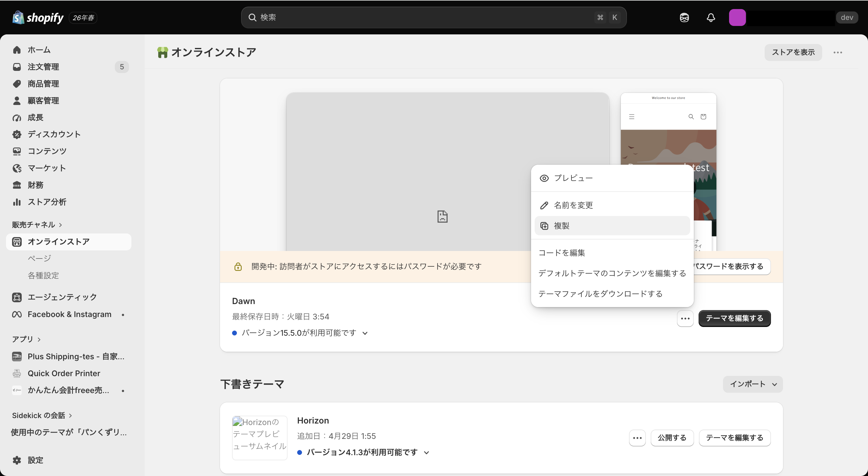The image size is (868, 476).
Task: Click the 顧客管理 person icon
Action: [17, 100]
